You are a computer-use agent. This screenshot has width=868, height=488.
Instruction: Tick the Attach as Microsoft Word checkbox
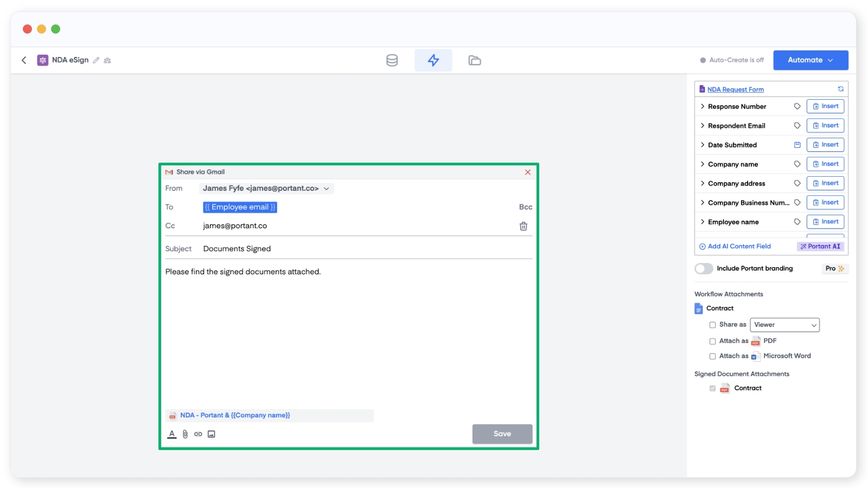point(712,356)
